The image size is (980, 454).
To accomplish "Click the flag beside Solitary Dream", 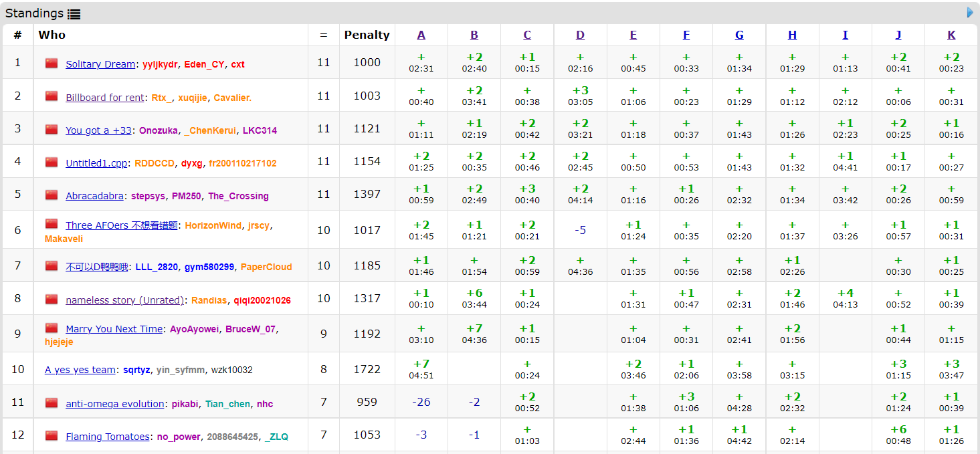I will (52, 64).
